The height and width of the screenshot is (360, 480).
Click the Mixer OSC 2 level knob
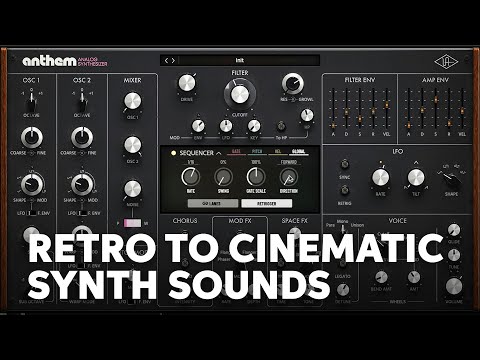click(x=133, y=145)
